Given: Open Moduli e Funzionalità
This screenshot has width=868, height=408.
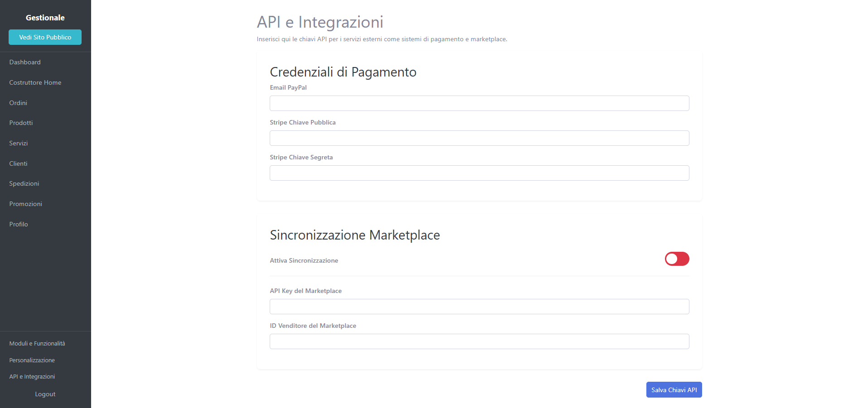Looking at the screenshot, I should click(37, 343).
